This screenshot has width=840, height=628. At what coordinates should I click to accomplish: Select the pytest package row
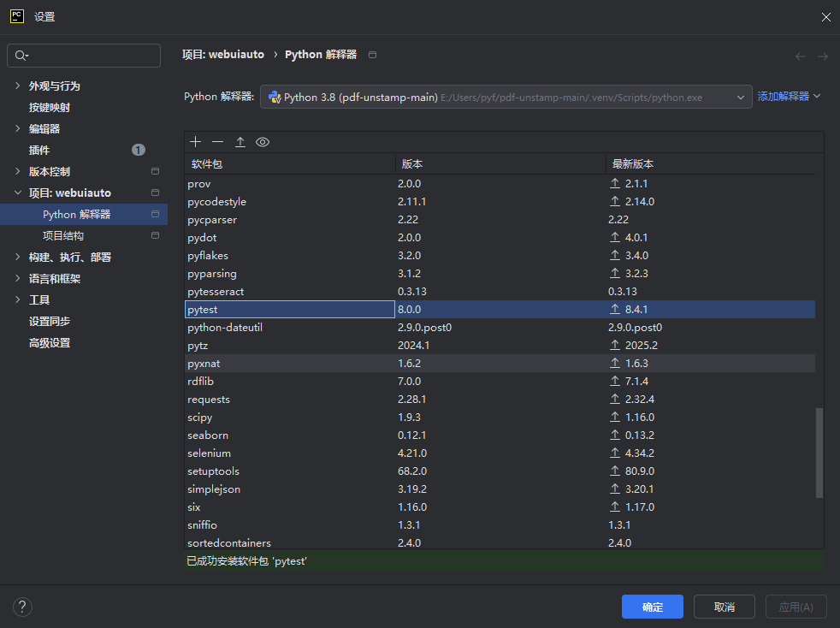tap(500, 309)
